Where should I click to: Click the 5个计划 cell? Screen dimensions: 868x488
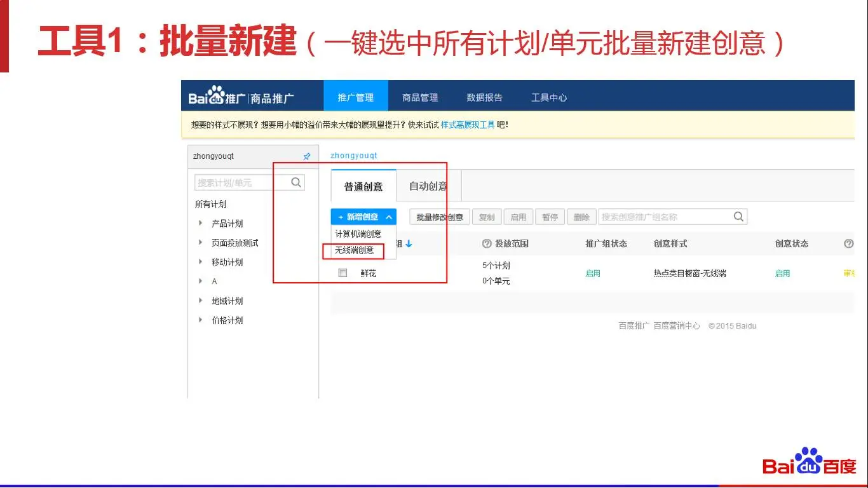click(x=496, y=266)
